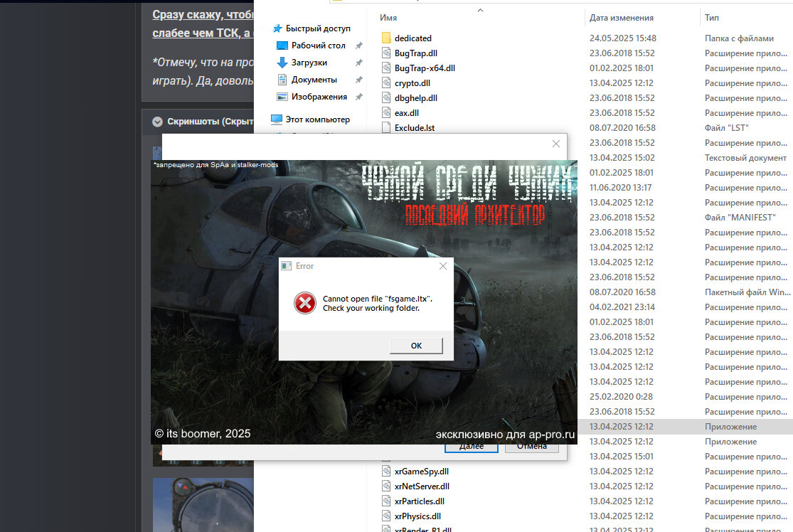Screen dimensions: 793x532
Task: Select the highlighted Приложение row dated 13.04.2025 12:12
Action: click(684, 426)
